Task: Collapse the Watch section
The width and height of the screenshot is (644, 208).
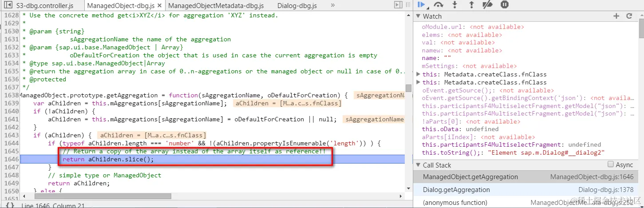Action: [418, 16]
